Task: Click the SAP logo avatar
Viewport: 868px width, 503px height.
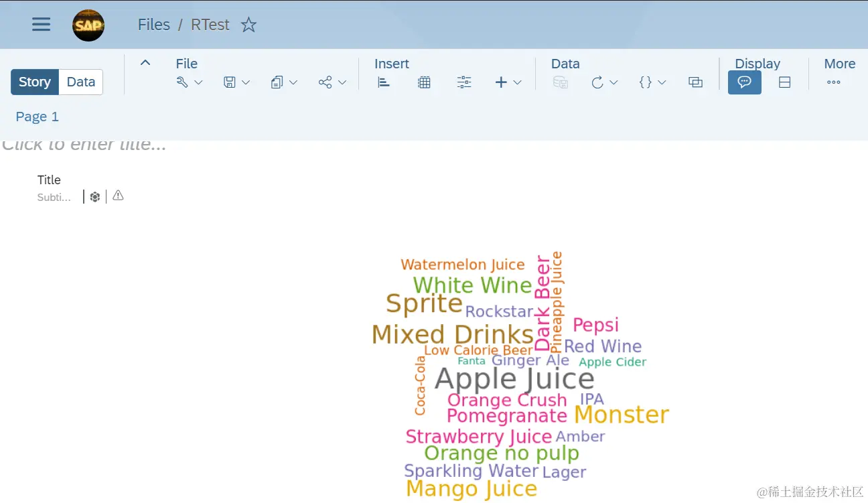Action: coord(88,25)
